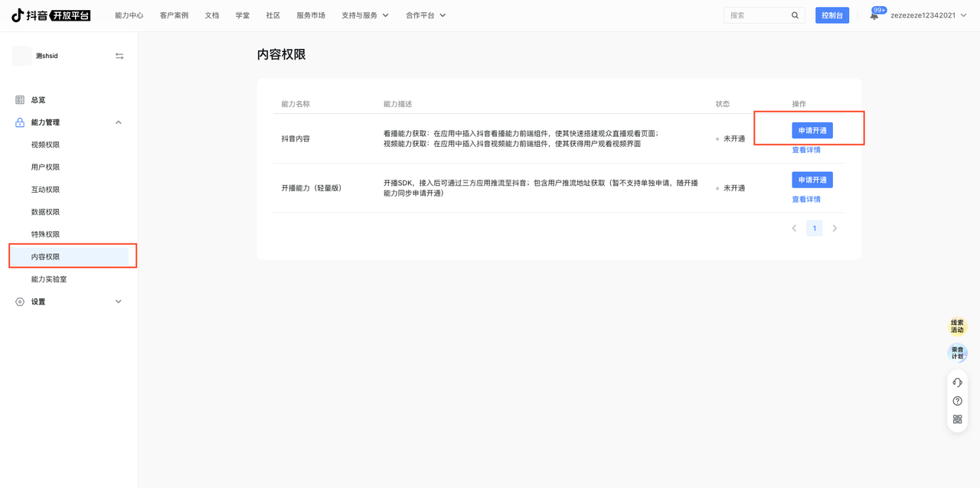Go to previous page arrow
The height and width of the screenshot is (488, 980).
[794, 228]
